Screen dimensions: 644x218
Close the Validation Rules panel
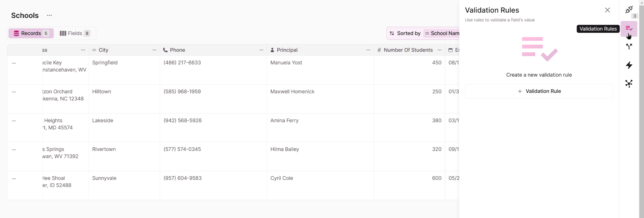(x=607, y=10)
